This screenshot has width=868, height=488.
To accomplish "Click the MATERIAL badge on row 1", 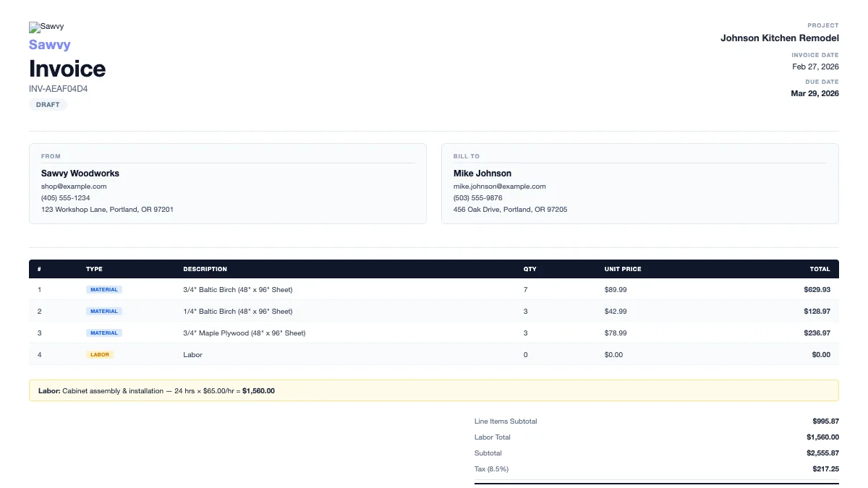I will [x=103, y=289].
